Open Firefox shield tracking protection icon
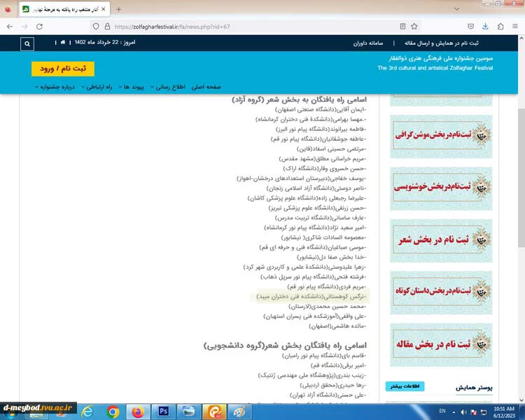The image size is (525, 420). pos(96,27)
